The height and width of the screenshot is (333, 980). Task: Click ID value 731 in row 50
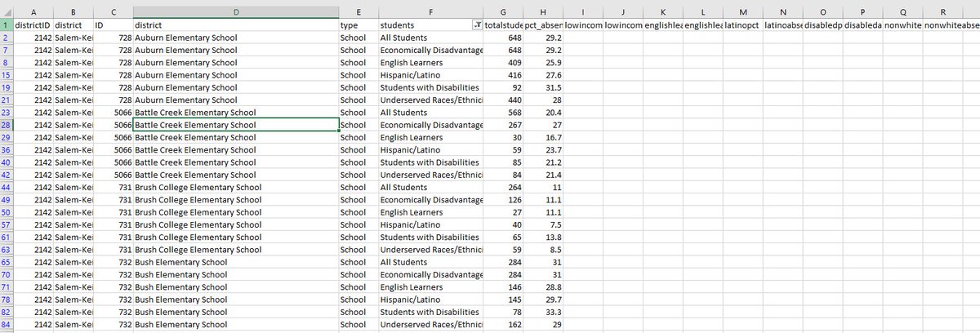(113, 213)
